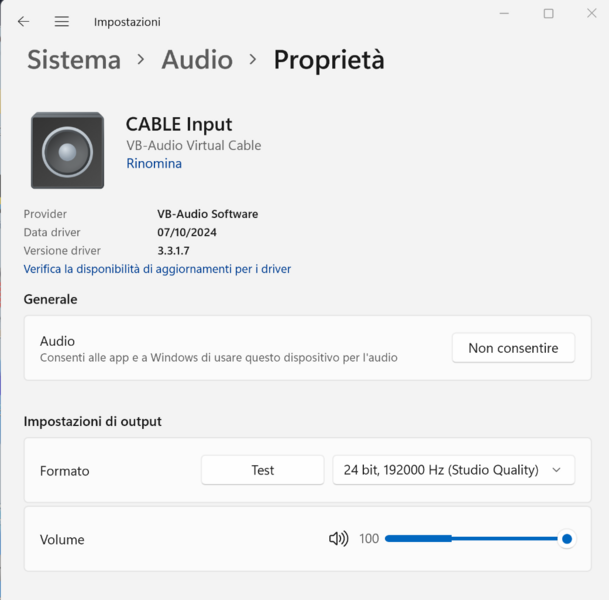Screen dimensions: 609x600
Task: Click the Impostazioni window title
Action: pos(127,22)
